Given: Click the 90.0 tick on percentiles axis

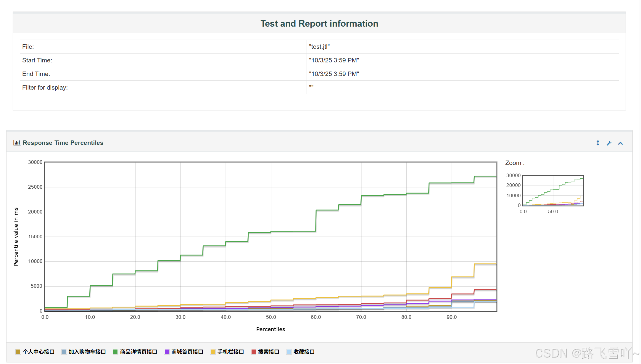Looking at the screenshot, I should pos(452,317).
